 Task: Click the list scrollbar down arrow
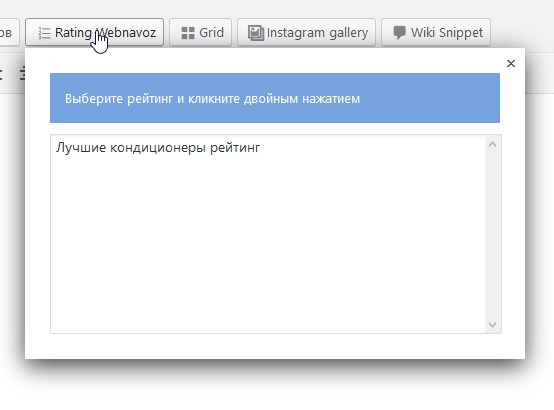[x=493, y=324]
